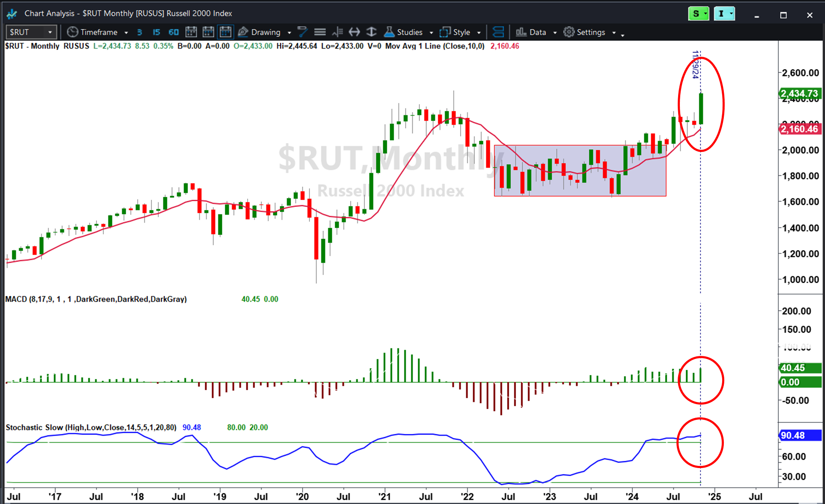The height and width of the screenshot is (504, 825).
Task: Click the Chart Analysis window title text
Action: pyautogui.click(x=128, y=14)
